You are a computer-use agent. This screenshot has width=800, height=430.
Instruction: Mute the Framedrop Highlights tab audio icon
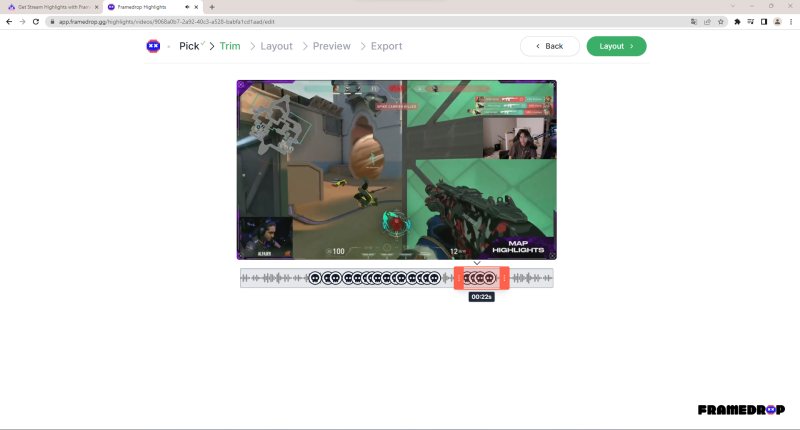[187, 7]
